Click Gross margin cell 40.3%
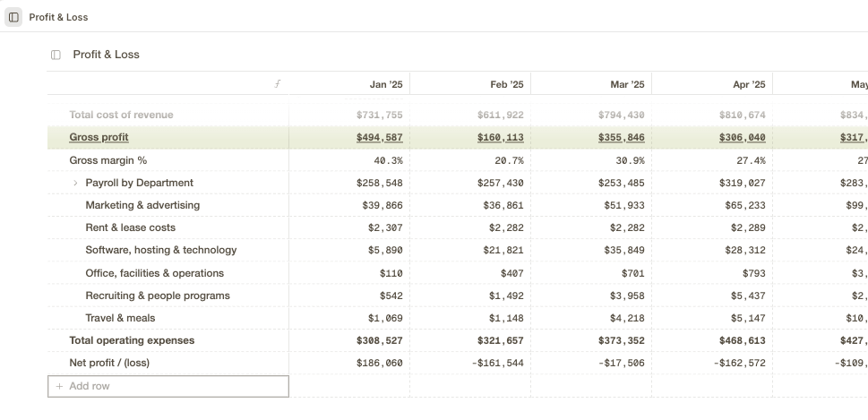Screen dimensions: 868x420 click(388, 160)
